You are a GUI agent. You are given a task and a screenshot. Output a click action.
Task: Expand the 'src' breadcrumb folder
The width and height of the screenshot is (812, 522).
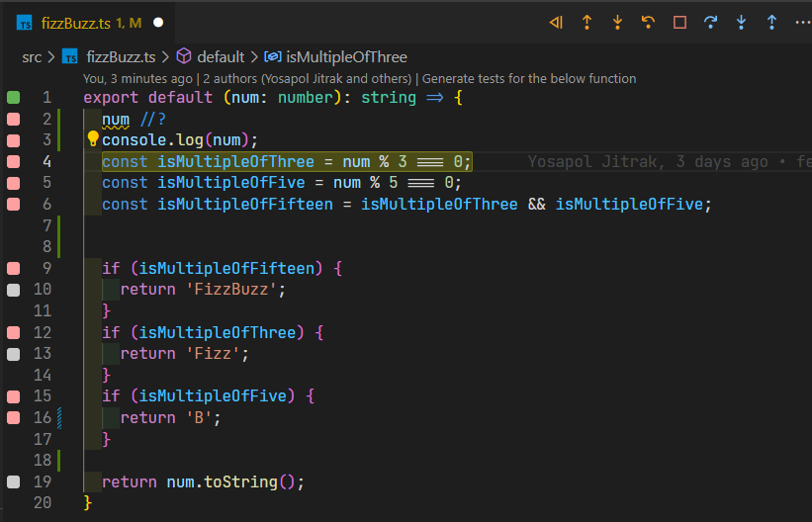(x=32, y=57)
